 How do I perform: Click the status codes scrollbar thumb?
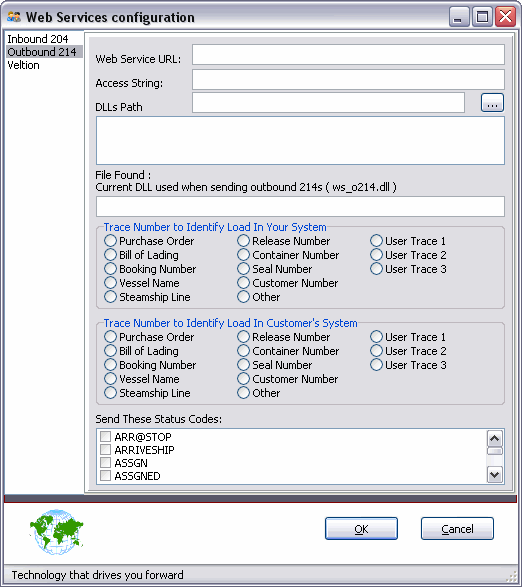(495, 451)
